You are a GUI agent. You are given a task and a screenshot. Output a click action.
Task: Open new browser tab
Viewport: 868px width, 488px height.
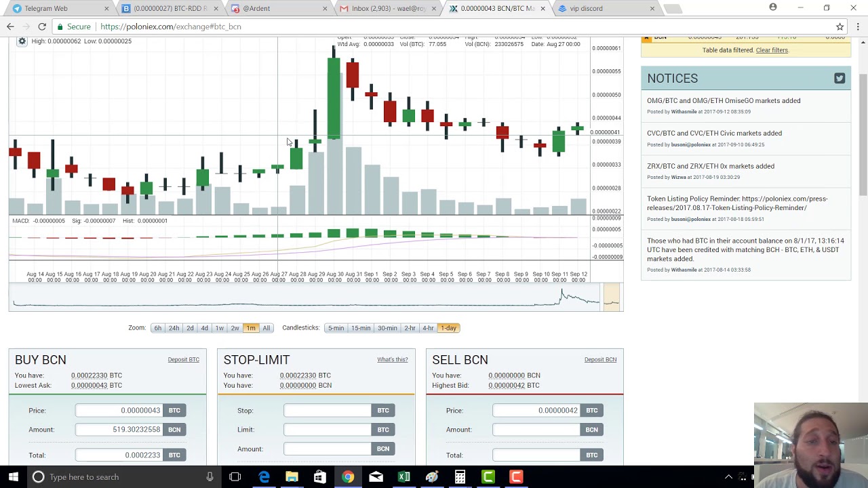point(672,9)
